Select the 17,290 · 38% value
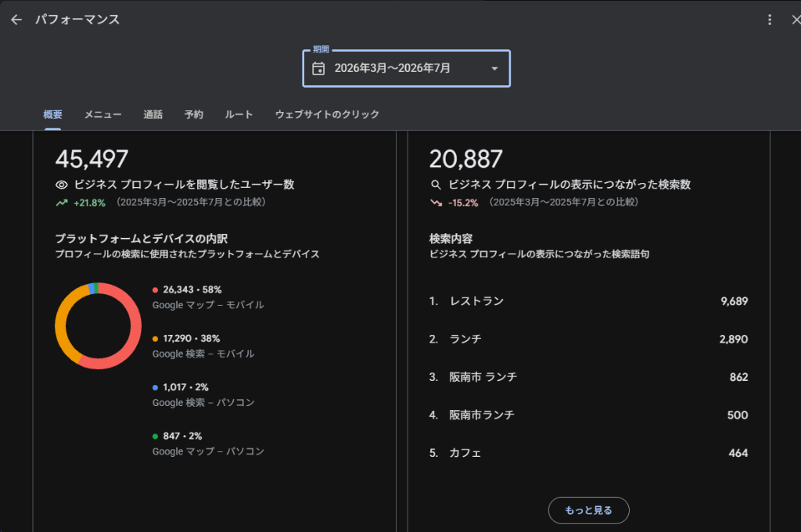The width and height of the screenshot is (801, 532). [192, 339]
